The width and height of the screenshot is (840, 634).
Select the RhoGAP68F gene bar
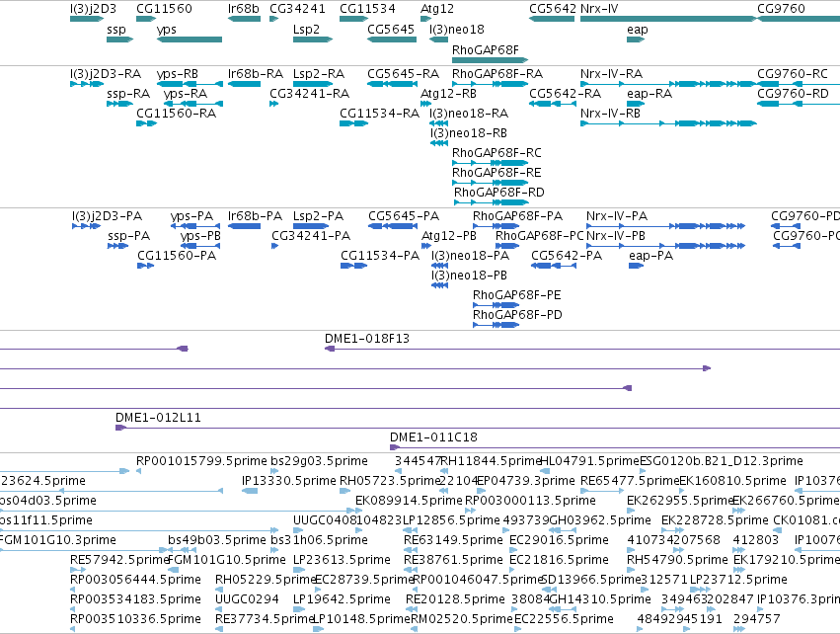tap(491, 60)
